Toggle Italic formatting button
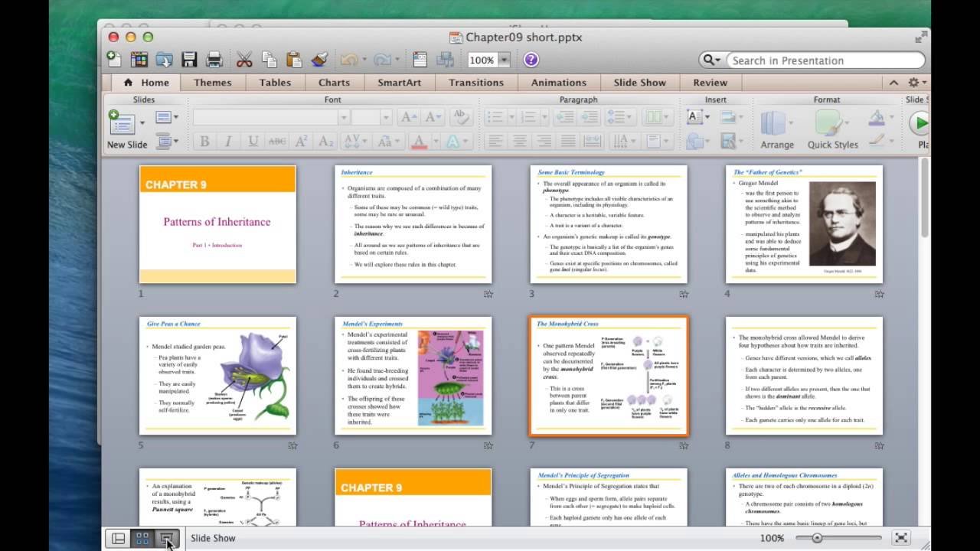The image size is (980, 551). (228, 141)
